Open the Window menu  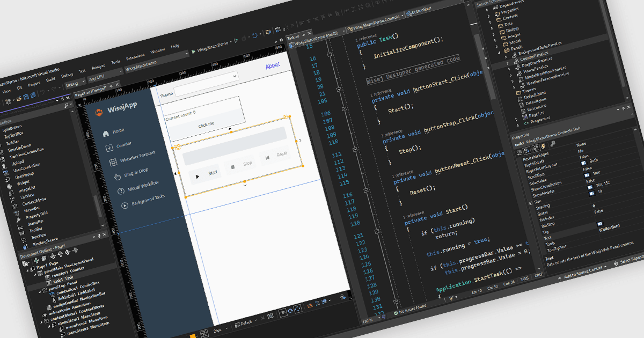[157, 51]
